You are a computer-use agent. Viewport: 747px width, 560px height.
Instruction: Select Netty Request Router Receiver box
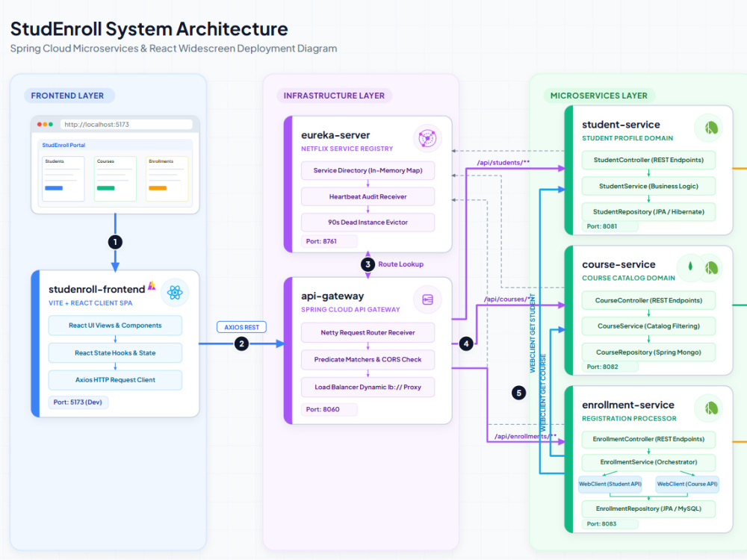368,332
